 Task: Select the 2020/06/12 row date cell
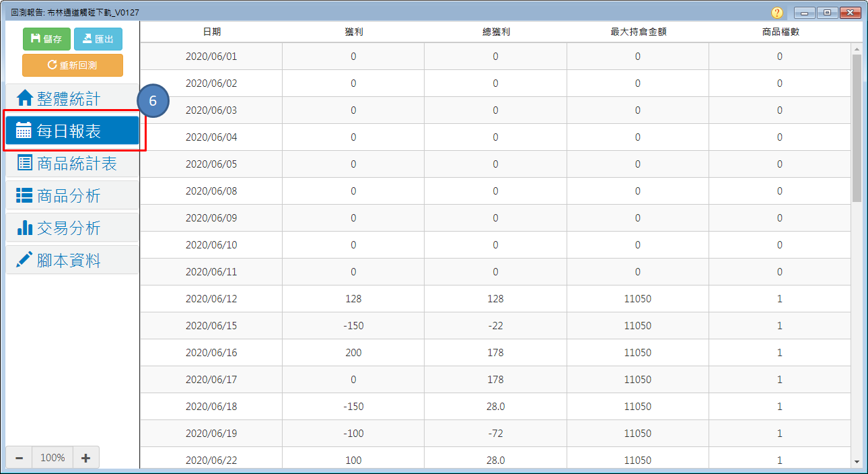(211, 299)
